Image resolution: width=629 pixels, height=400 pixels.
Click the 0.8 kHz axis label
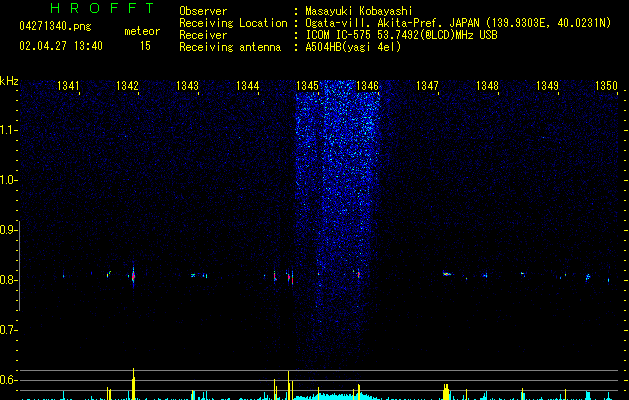tap(8, 280)
